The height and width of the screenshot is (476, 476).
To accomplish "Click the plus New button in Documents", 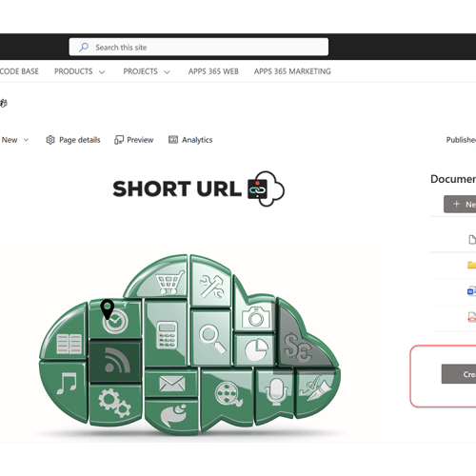I will 460,204.
